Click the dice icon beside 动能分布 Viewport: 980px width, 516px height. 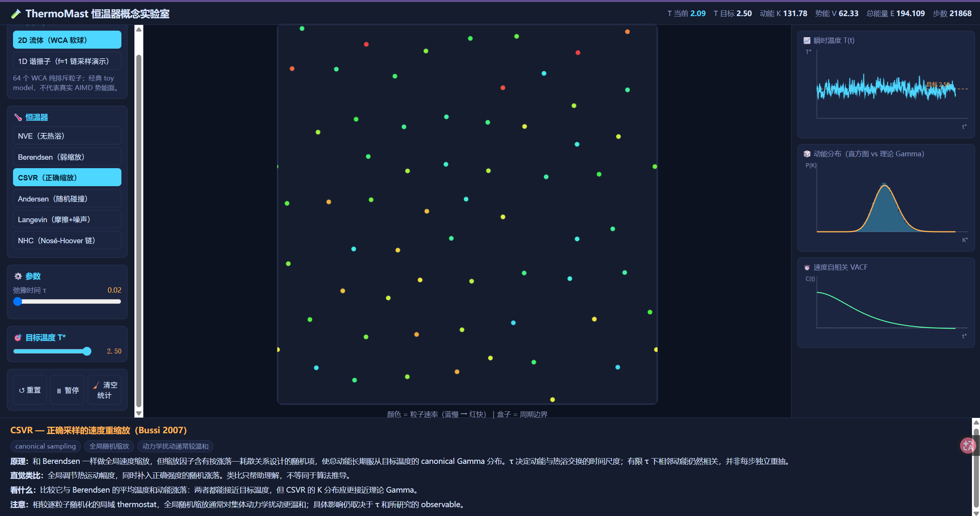(807, 154)
